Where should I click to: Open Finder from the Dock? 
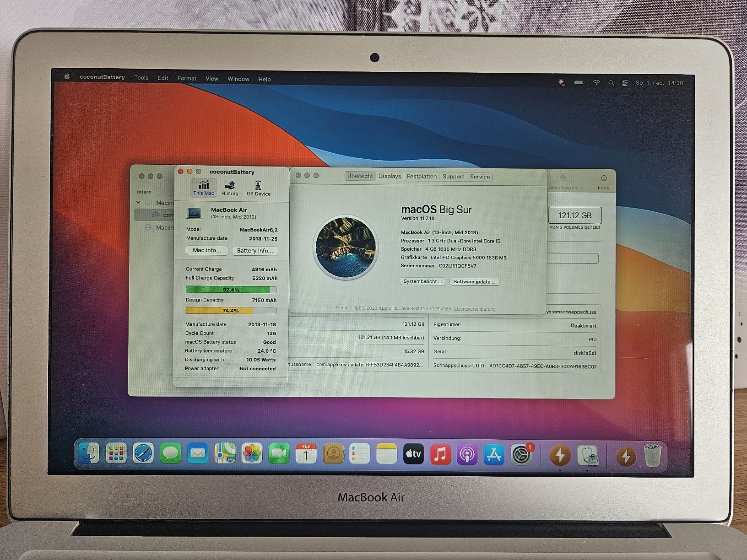[88, 453]
